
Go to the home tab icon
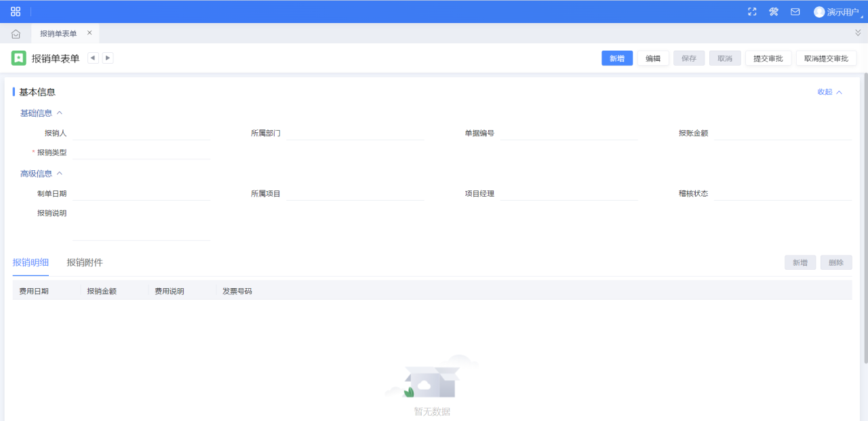[16, 34]
